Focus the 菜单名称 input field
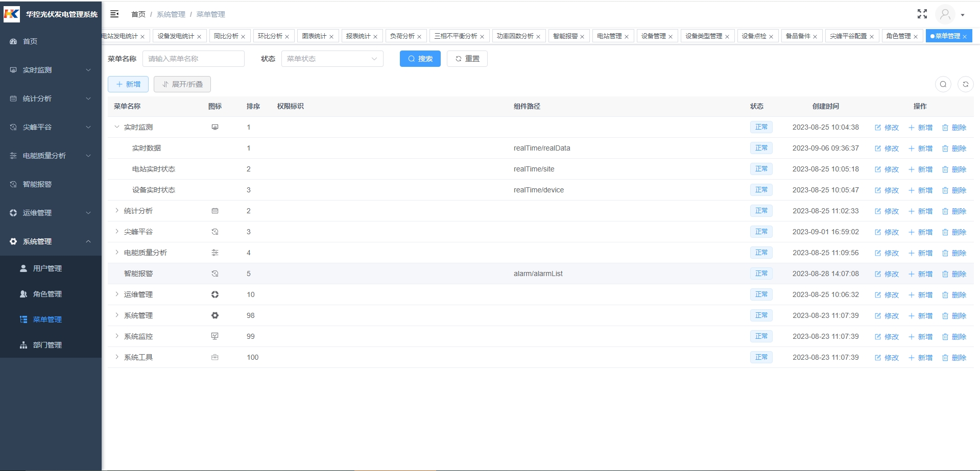The height and width of the screenshot is (471, 980). click(x=194, y=59)
